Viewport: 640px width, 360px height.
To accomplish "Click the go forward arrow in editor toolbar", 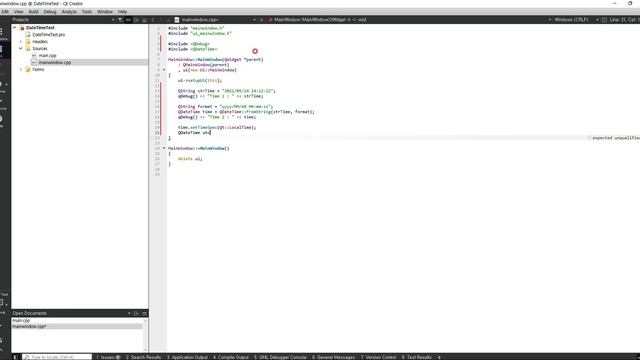I will [161, 20].
